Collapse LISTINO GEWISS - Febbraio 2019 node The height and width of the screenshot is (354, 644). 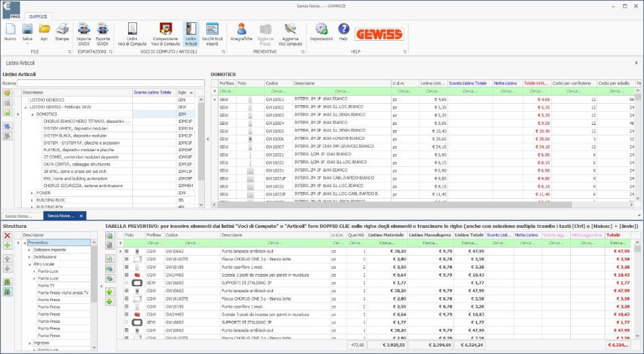pos(26,107)
